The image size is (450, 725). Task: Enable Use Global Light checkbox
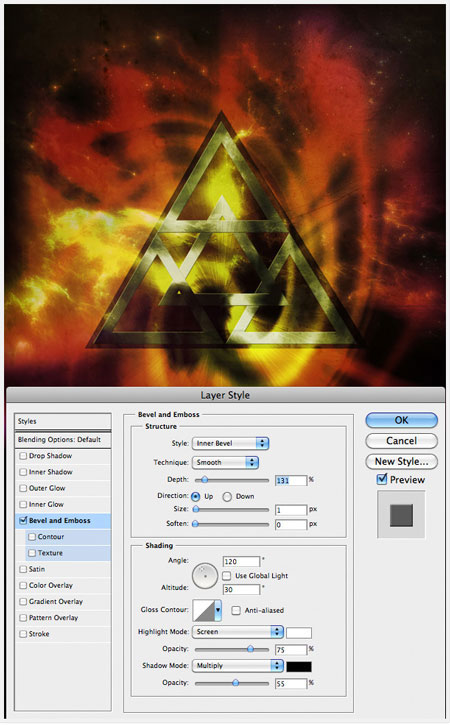point(227,576)
